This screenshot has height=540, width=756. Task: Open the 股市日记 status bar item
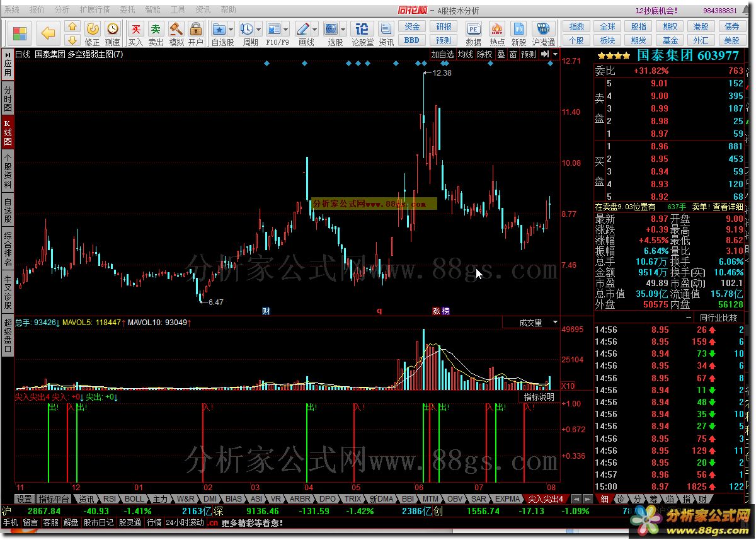(x=99, y=522)
